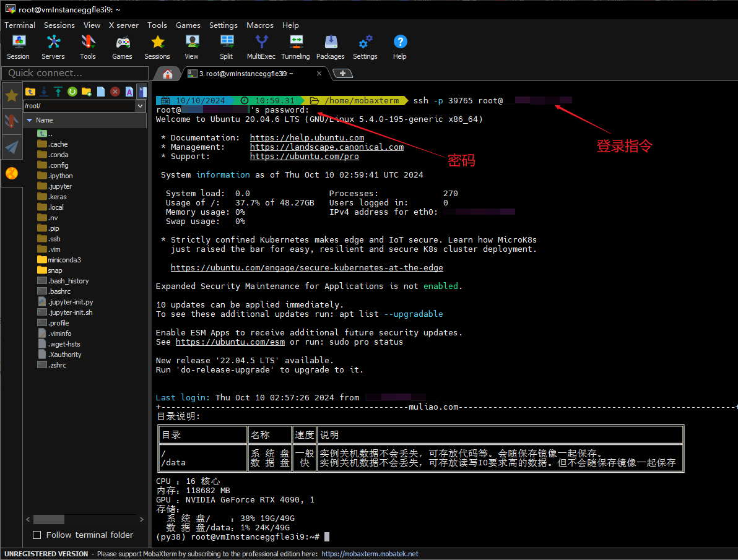Open the Sftp globe sidebar tab
Viewport: 738px width, 560px height.
coord(12,174)
